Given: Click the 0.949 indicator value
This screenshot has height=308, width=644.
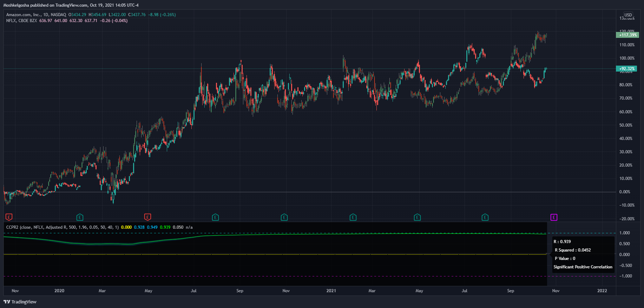Looking at the screenshot, I should [152, 227].
